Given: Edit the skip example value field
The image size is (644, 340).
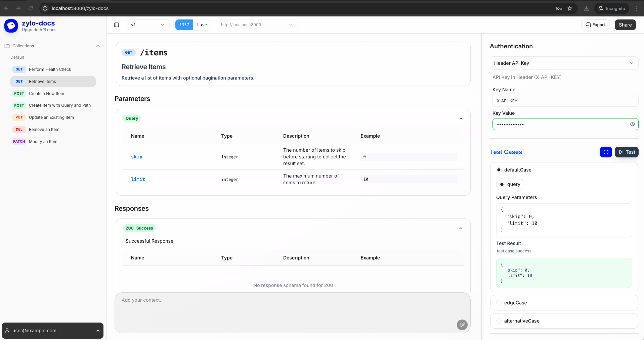Looking at the screenshot, I should [x=409, y=157].
